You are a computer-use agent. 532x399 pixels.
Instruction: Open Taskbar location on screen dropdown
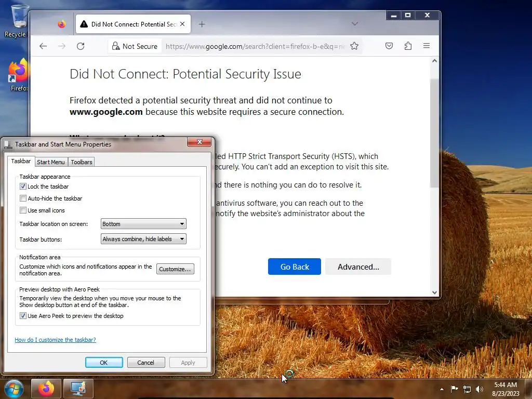tap(143, 224)
